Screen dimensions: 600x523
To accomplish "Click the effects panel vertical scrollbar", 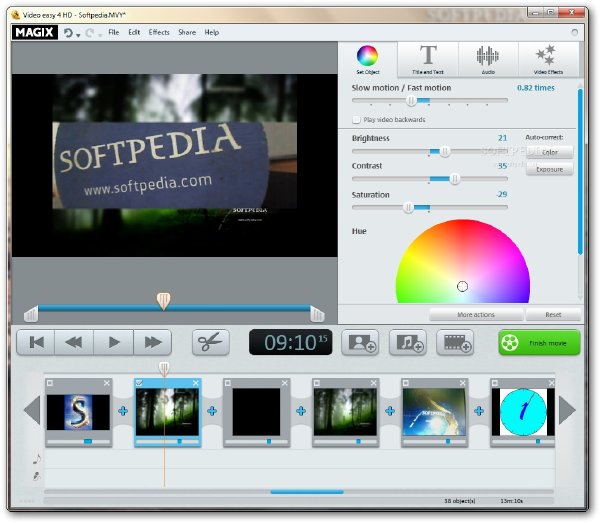I will click(x=580, y=171).
